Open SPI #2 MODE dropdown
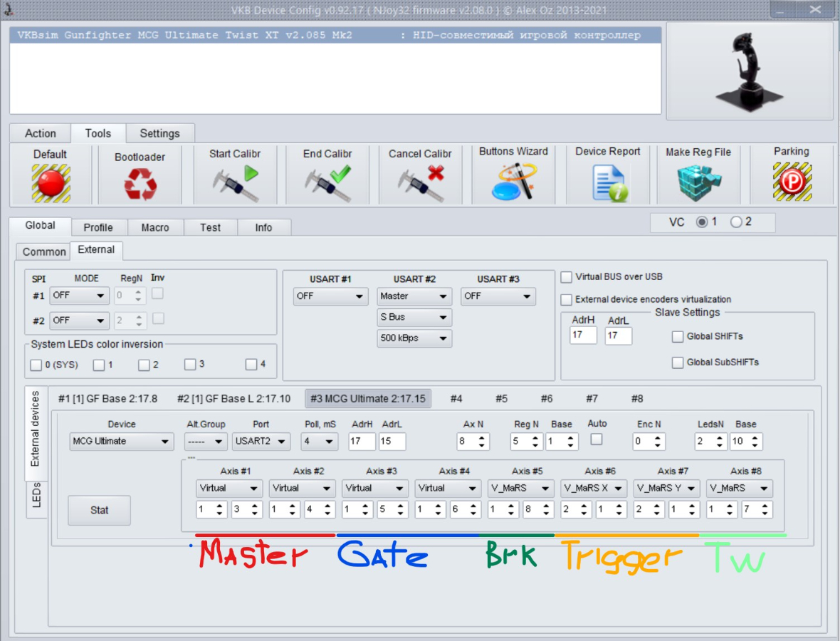Image resolution: width=840 pixels, height=641 pixels. (79, 320)
